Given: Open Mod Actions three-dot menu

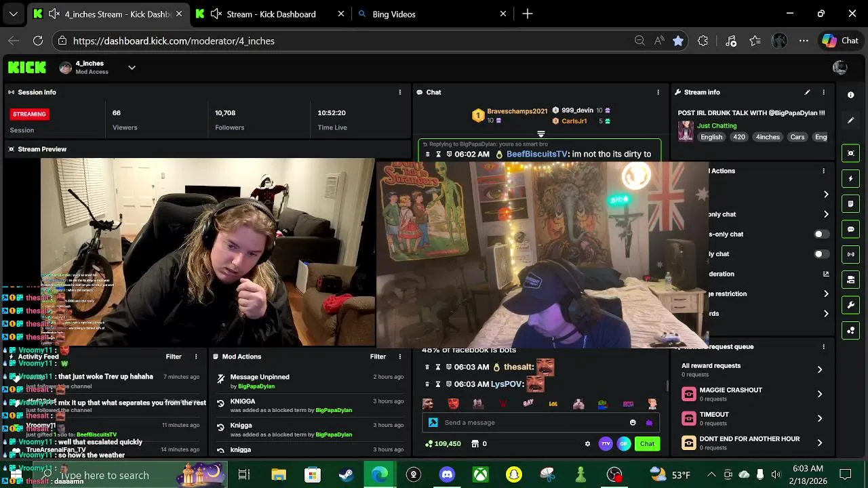Looking at the screenshot, I should (x=400, y=357).
